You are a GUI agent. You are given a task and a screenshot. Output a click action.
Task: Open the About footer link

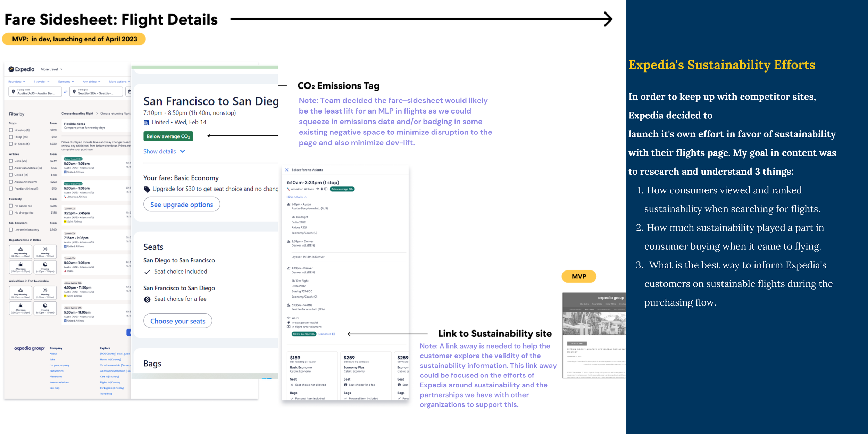(x=53, y=354)
